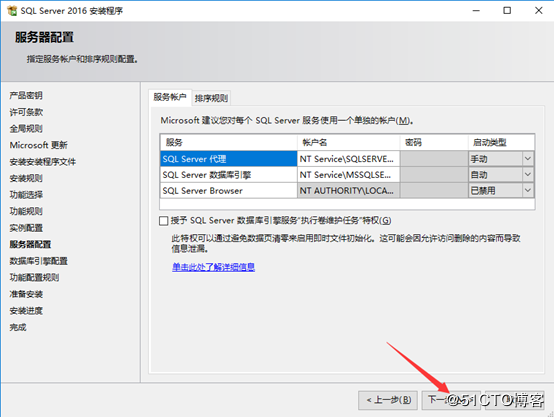Viewport: 554px width, 417px height.
Task: Select the SQL Server 代理 service row
Action: point(228,159)
